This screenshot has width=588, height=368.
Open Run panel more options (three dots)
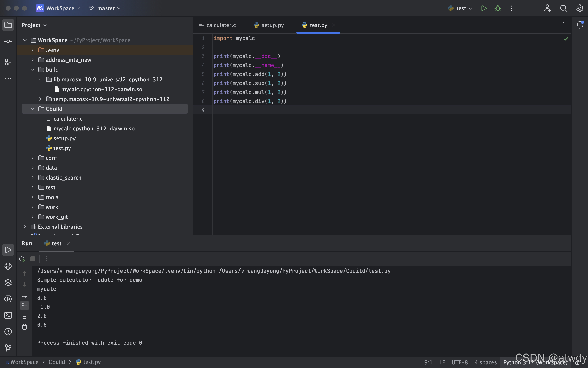coord(46,259)
